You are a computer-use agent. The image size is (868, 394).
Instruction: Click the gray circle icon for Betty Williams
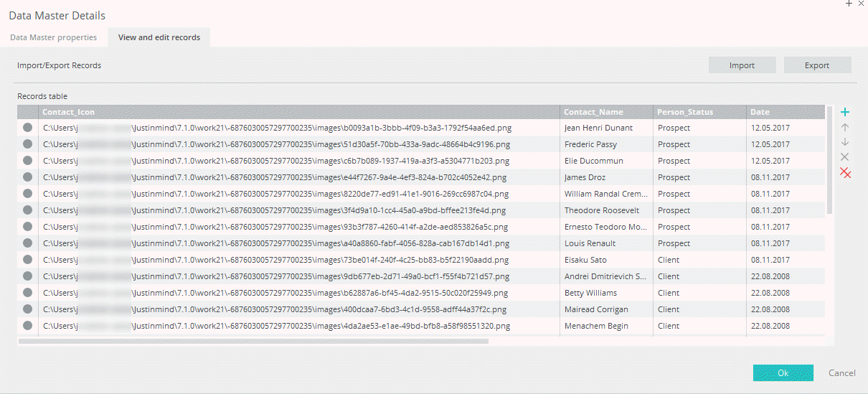pyautogui.click(x=28, y=293)
